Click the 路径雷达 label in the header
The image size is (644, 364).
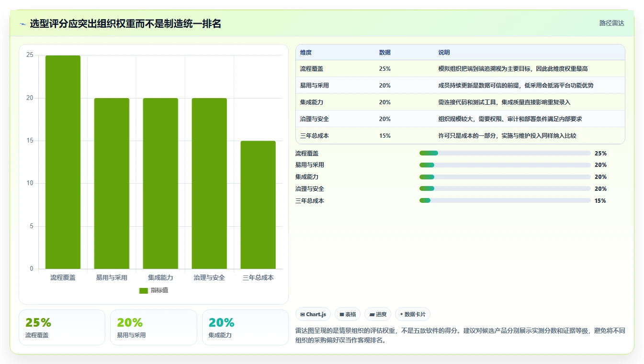coord(612,23)
